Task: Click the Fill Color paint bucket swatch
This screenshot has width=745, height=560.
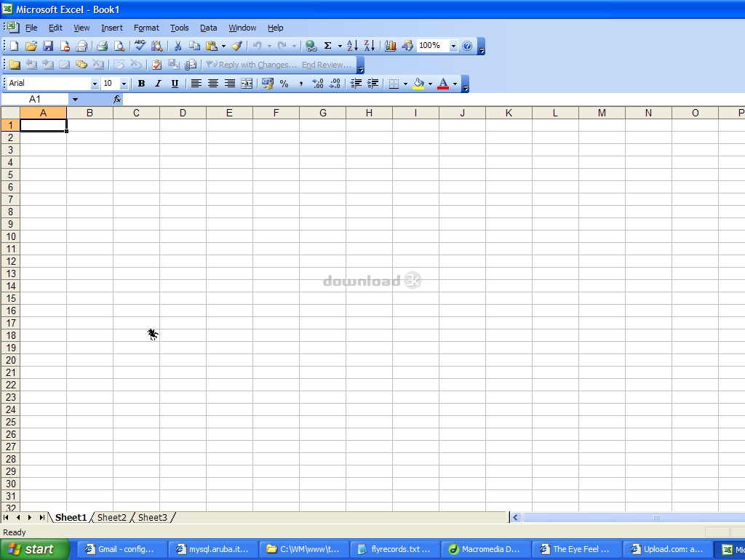Action: 418,84
